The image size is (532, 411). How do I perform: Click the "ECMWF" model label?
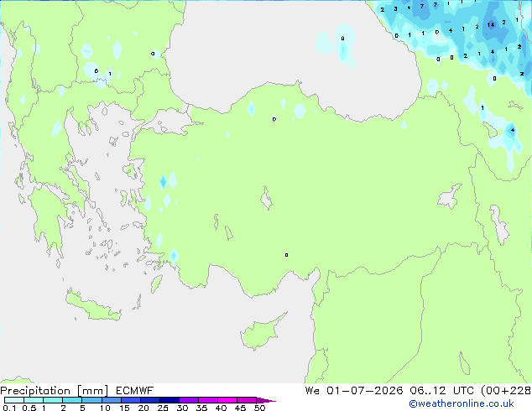point(134,391)
